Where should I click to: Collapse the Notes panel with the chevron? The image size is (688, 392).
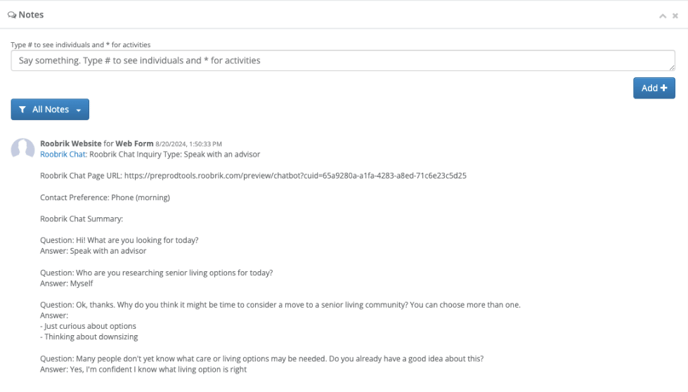click(663, 16)
